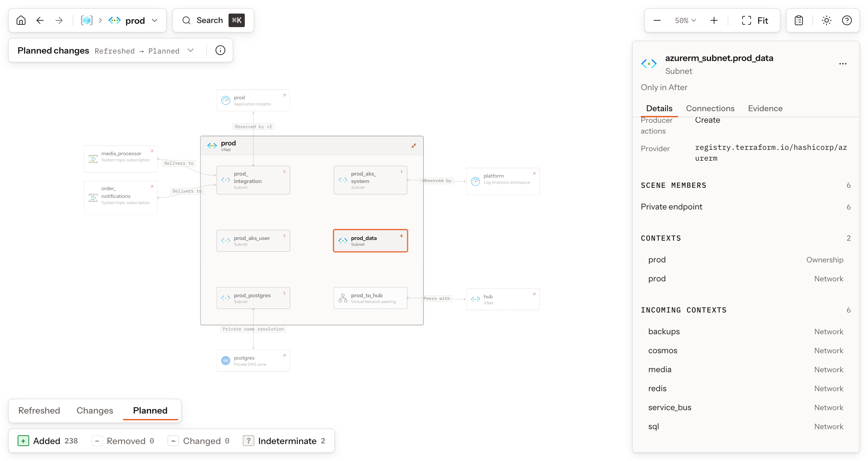The height and width of the screenshot is (461, 868).
Task: Toggle the Removed filter
Action: (123, 441)
